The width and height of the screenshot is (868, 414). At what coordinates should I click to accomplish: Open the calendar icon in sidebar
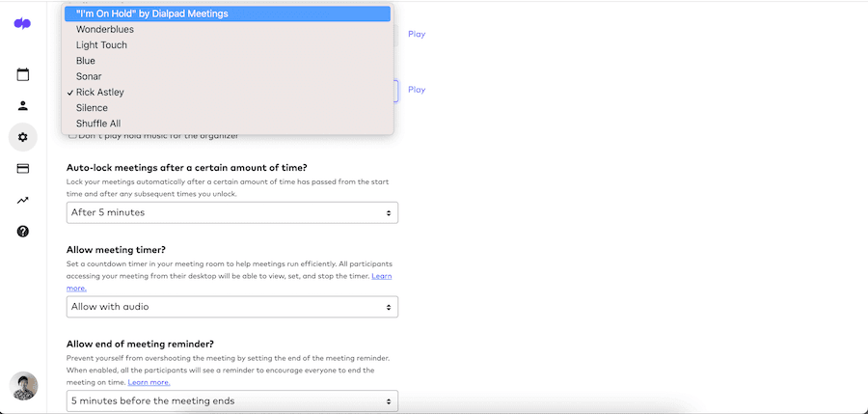tap(23, 74)
